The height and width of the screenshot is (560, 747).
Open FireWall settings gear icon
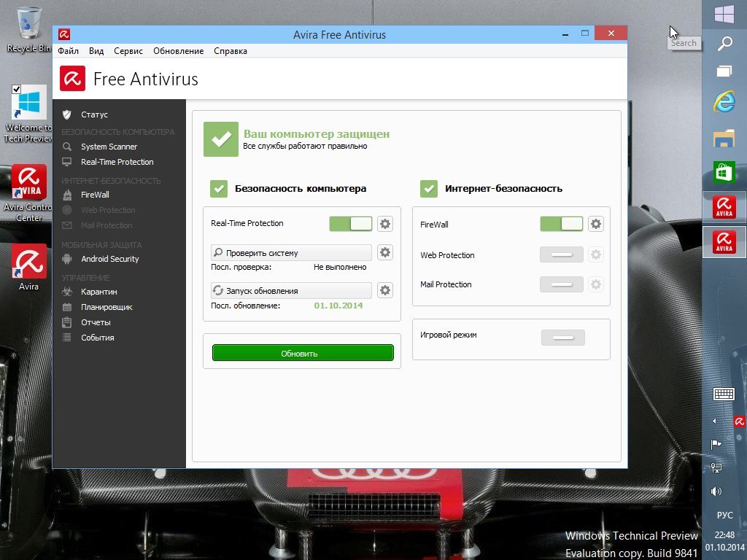595,224
